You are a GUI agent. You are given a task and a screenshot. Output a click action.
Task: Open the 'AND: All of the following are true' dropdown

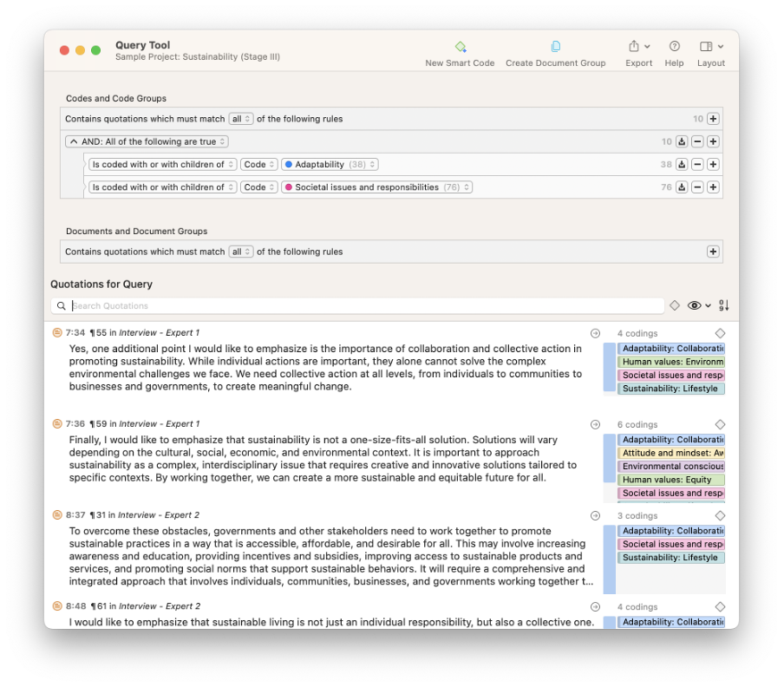pyautogui.click(x=147, y=142)
